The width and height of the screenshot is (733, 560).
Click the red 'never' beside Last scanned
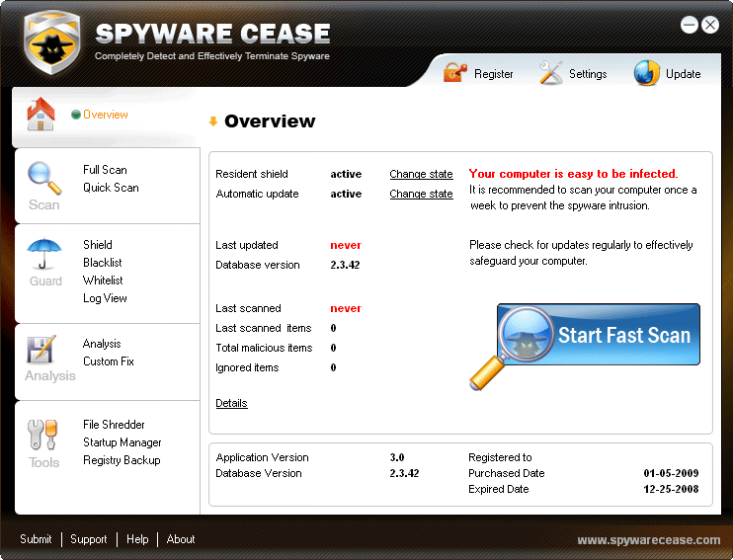click(x=346, y=308)
